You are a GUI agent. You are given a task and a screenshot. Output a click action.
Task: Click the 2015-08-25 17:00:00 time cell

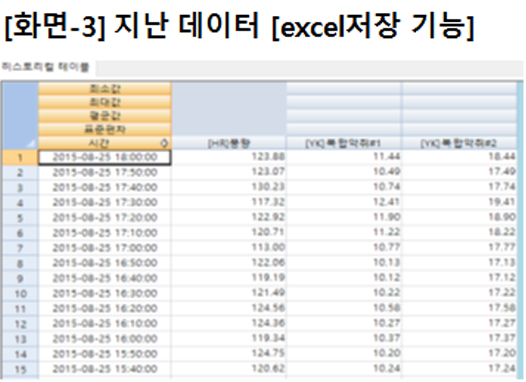pos(105,248)
